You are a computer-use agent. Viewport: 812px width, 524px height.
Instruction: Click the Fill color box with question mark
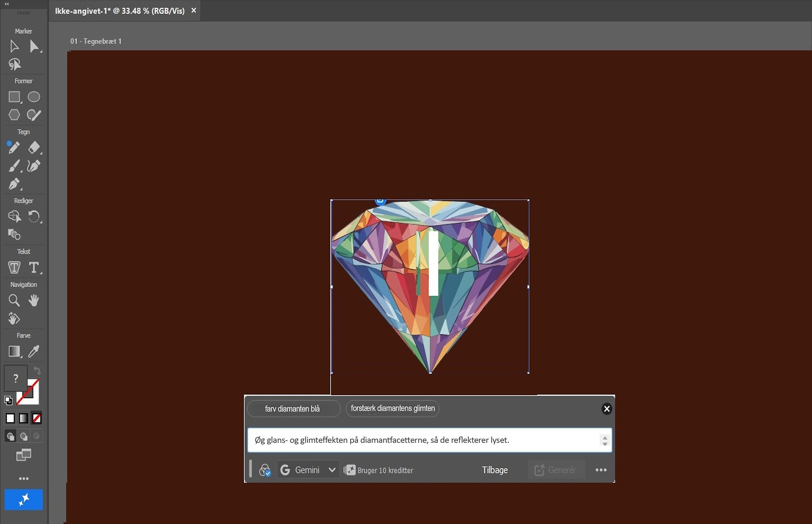pos(16,378)
